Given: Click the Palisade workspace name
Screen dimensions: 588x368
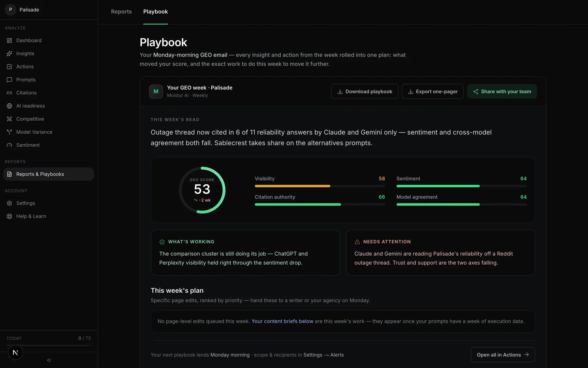Looking at the screenshot, I should (x=29, y=10).
